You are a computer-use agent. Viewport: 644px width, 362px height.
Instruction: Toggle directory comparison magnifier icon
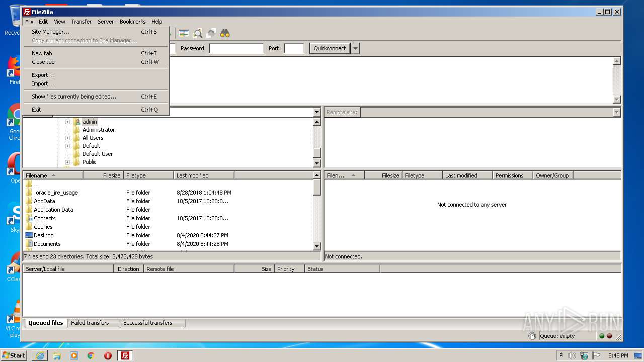pyautogui.click(x=198, y=33)
